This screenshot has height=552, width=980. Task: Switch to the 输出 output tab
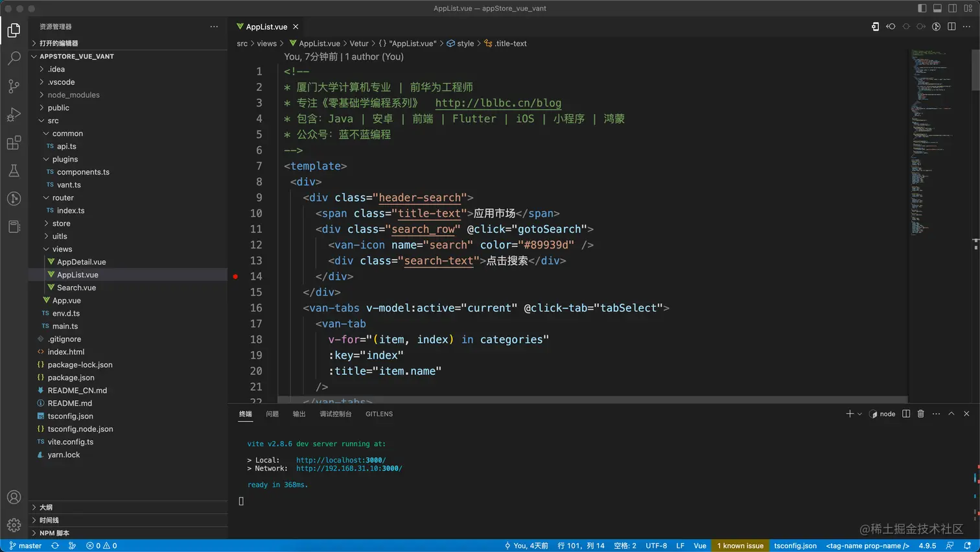point(299,414)
